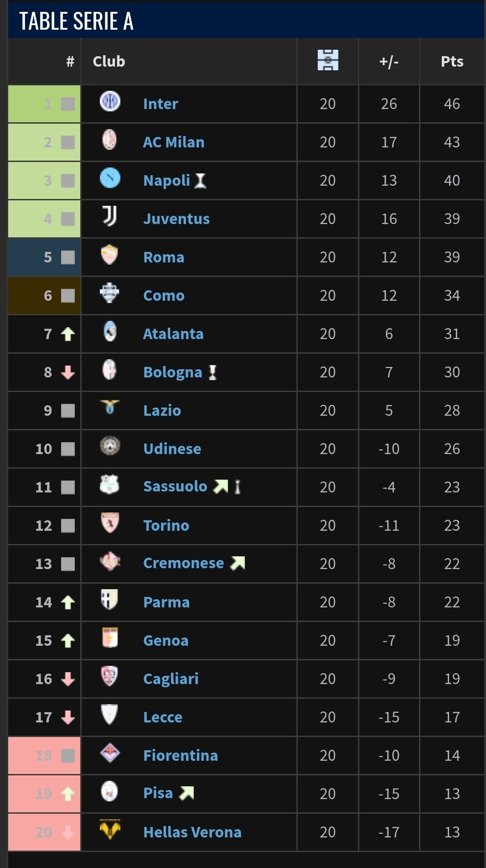The width and height of the screenshot is (486, 868).
Task: Click the Inter club crest icon
Action: click(x=110, y=101)
